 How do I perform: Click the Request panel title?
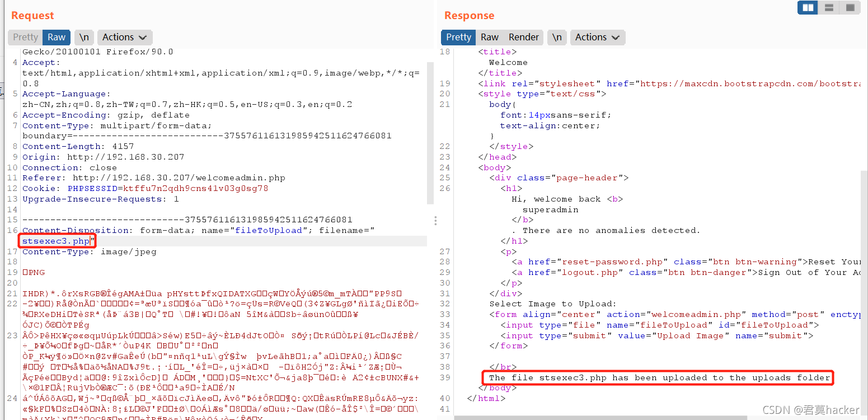pyautogui.click(x=32, y=16)
